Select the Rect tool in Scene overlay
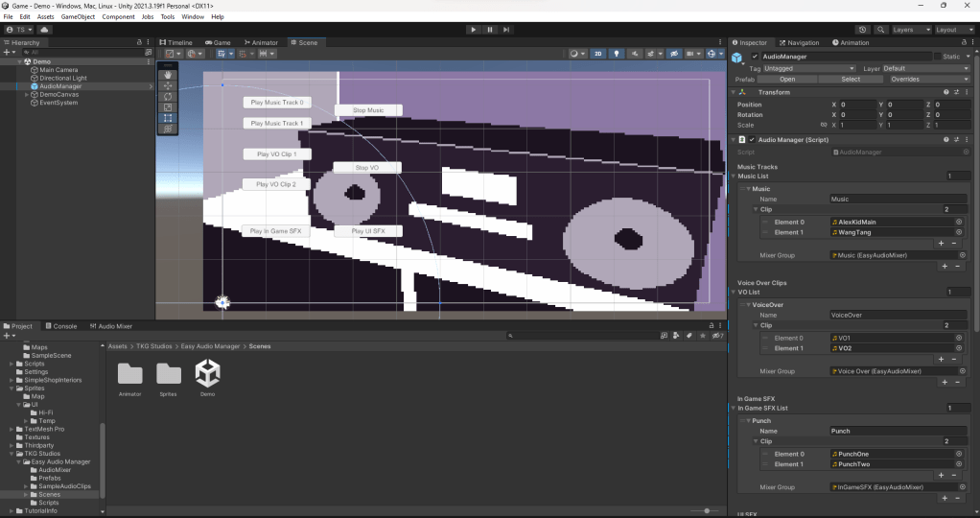 tap(168, 118)
